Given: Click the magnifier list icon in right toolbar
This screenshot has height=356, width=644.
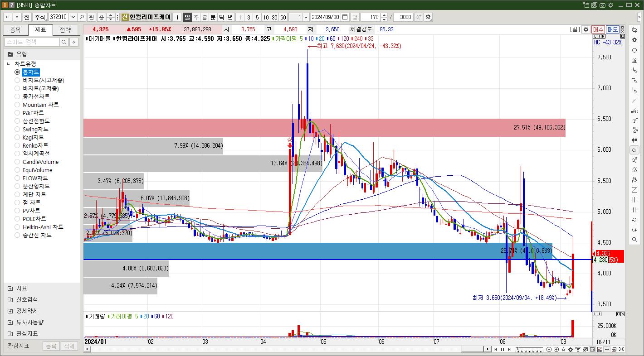Looking at the screenshot, I should tap(634, 160).
